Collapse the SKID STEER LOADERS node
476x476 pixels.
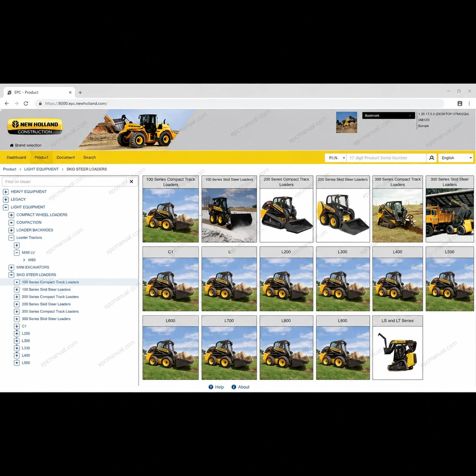click(11, 275)
